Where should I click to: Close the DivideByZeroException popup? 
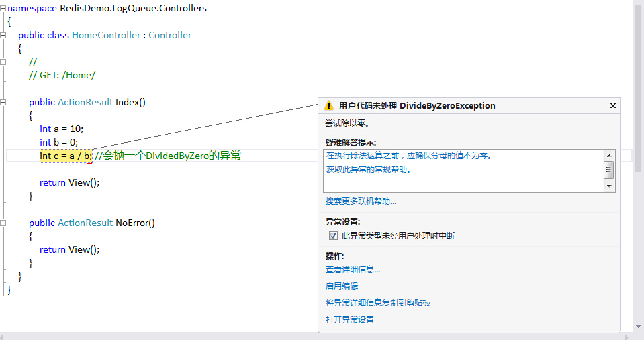(612, 106)
